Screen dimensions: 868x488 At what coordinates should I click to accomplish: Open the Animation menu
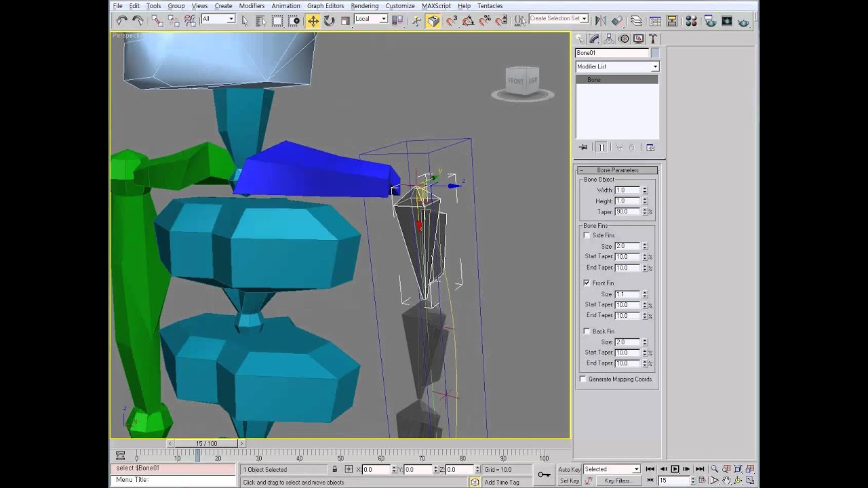(x=285, y=5)
